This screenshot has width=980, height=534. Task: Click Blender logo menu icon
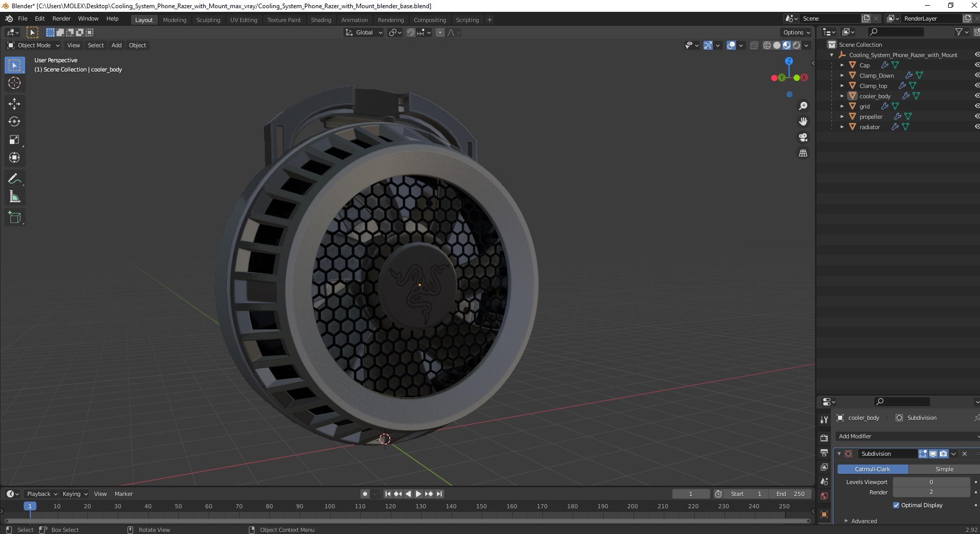[x=9, y=19]
